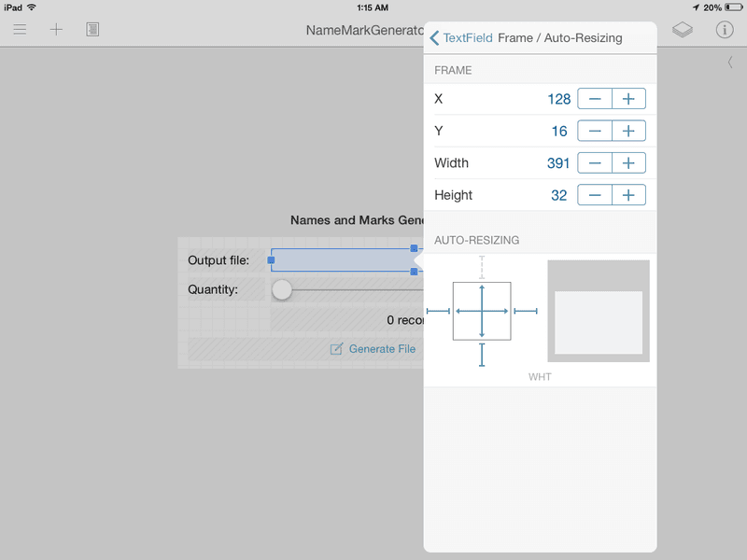Tap the selection handle at the text field's left edge
This screenshot has width=747, height=560.
point(271,260)
